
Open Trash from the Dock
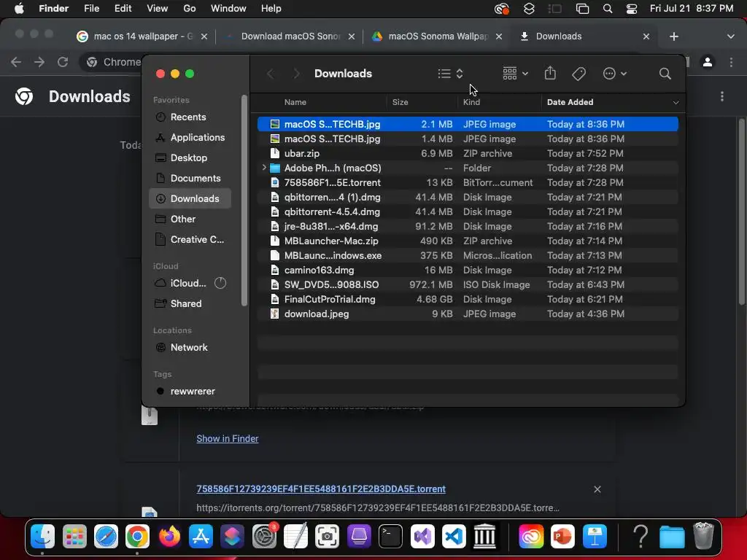click(x=704, y=536)
